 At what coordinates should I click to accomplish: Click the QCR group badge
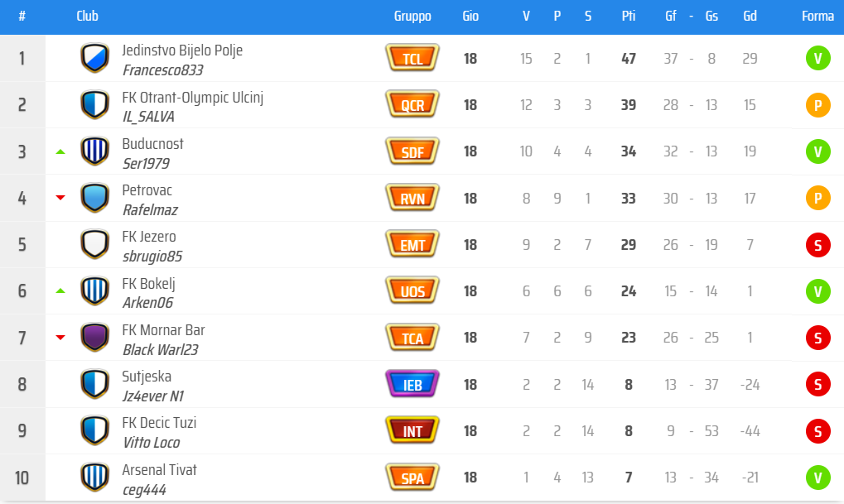coord(412,104)
